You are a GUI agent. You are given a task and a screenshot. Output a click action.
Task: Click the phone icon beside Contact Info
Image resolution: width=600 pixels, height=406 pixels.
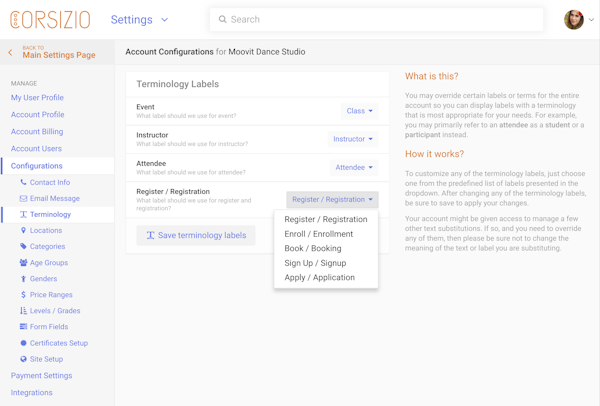(24, 182)
